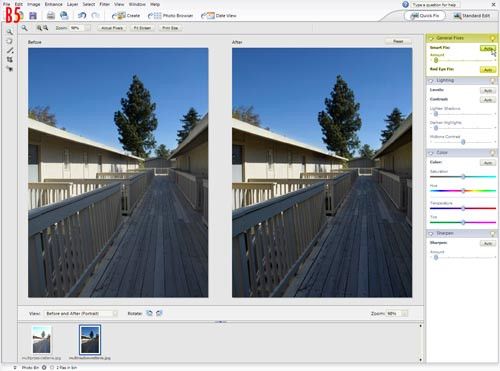Click the Lighting lightbulb tip icon
This screenshot has height=371, width=500.
492,81
